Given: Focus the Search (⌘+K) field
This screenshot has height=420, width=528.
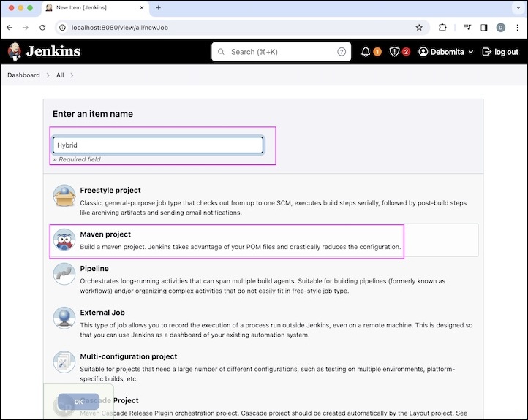Looking at the screenshot, I should [x=281, y=52].
